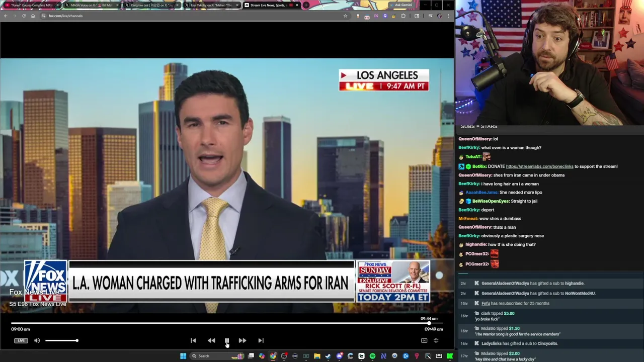Set the volume slider handle
The height and width of the screenshot is (362, 644).
77,340
